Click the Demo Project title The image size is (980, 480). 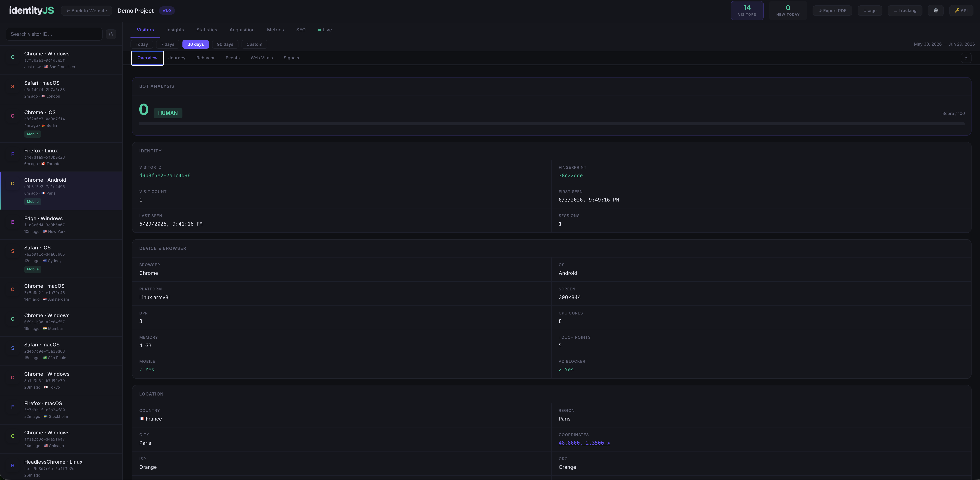[x=135, y=11]
